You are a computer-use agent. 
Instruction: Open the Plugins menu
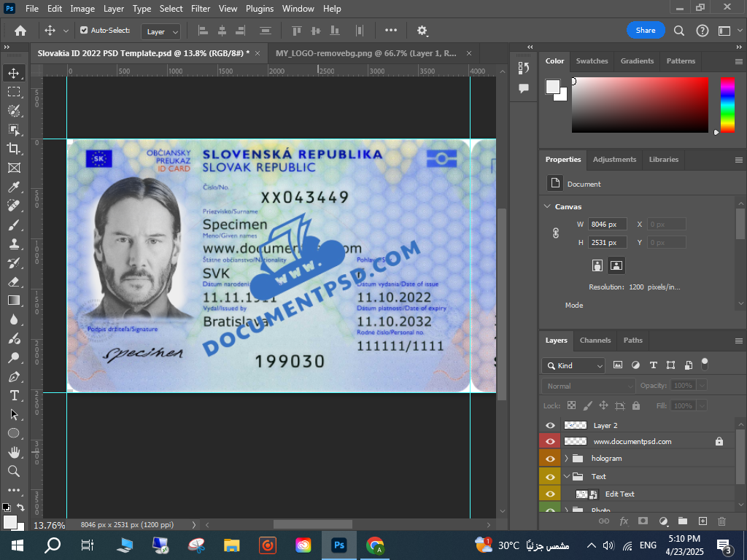coord(260,9)
